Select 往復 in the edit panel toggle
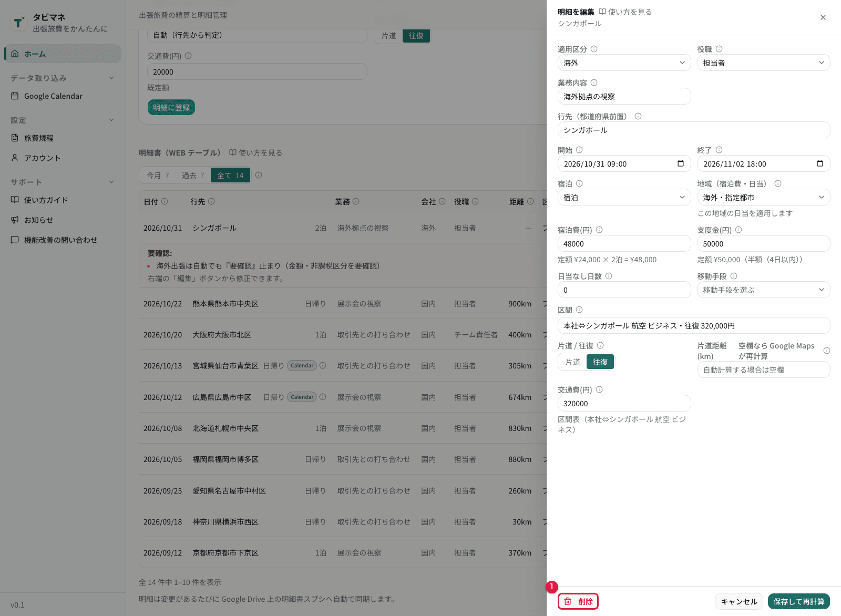 pos(600,362)
